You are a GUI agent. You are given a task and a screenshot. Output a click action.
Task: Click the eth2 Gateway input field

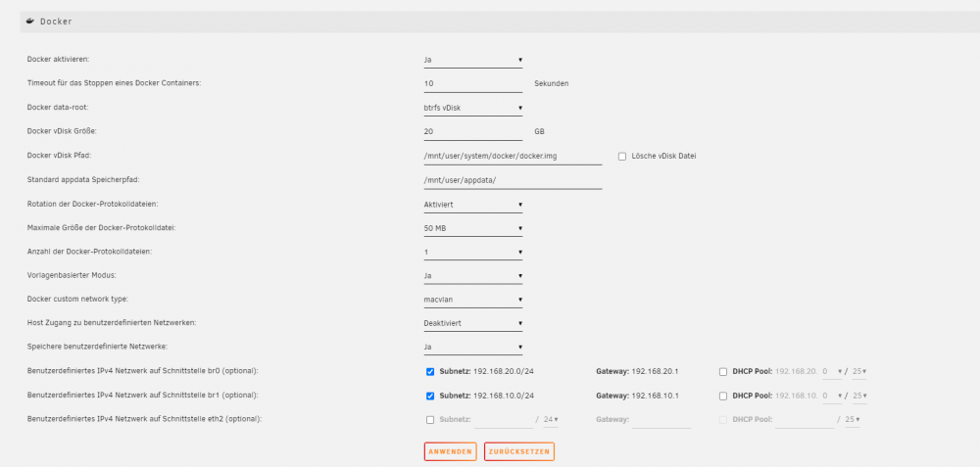tap(661, 420)
